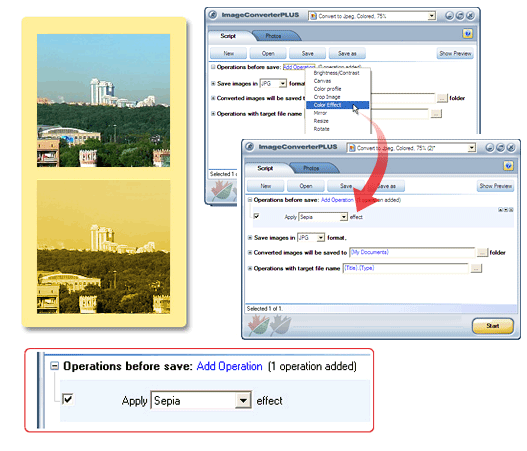527x451 pixels.
Task: Click Save as button in back window
Action: [347, 53]
